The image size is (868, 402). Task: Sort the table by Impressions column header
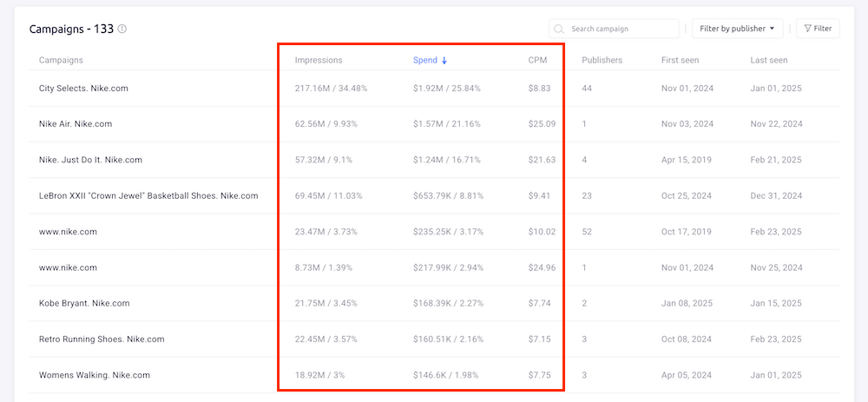tap(319, 61)
